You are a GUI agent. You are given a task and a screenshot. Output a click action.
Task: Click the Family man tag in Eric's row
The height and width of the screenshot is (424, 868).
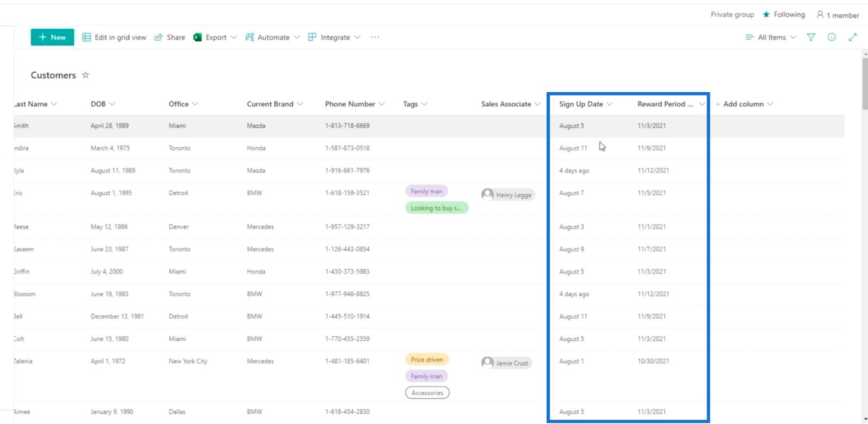click(426, 191)
